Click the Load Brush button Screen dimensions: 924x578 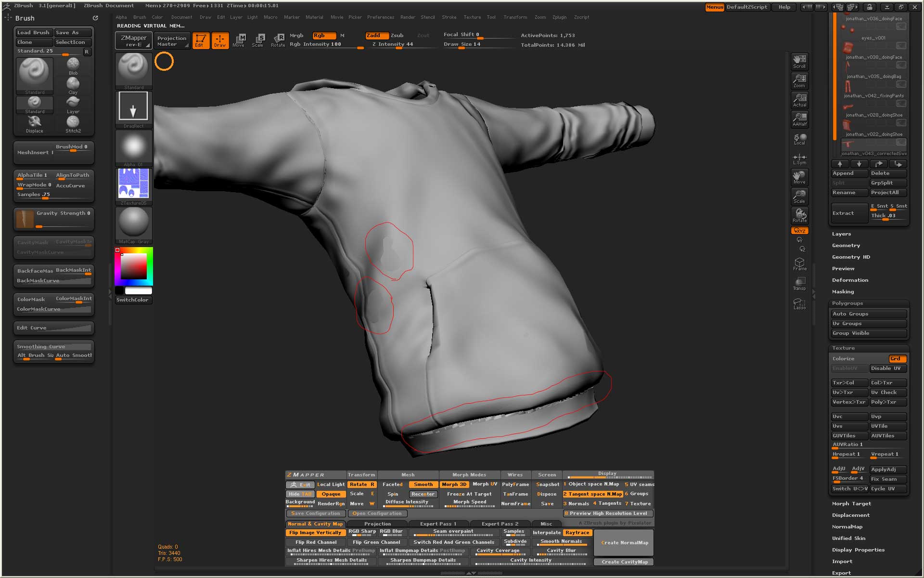click(x=33, y=33)
